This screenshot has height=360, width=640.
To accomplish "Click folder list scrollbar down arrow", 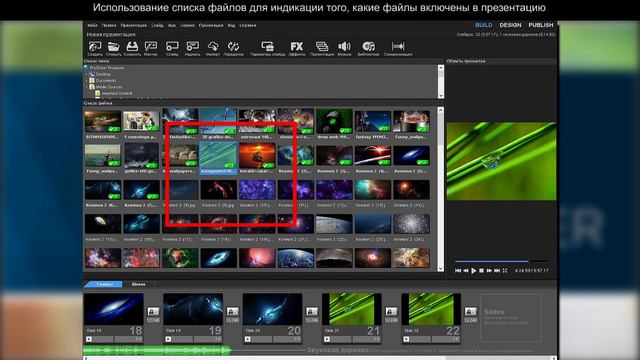I will pyautogui.click(x=440, y=96).
